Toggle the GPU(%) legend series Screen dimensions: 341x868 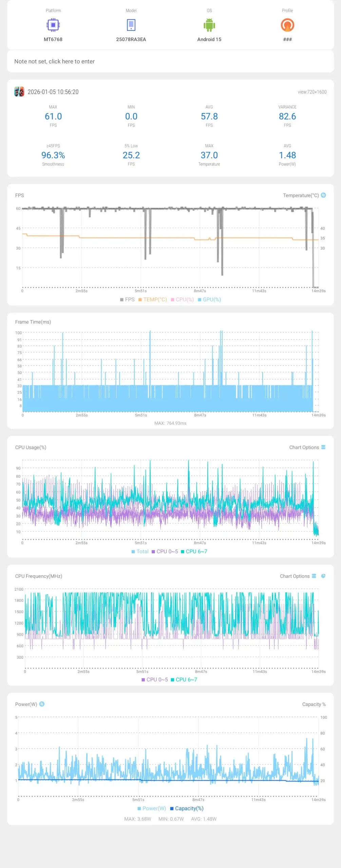click(209, 300)
